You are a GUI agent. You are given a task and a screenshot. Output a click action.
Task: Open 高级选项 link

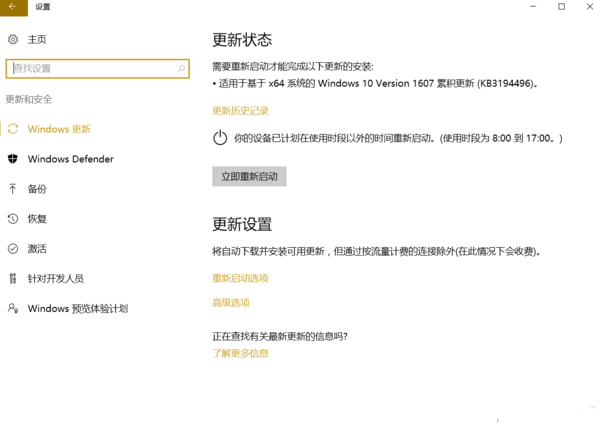231,302
